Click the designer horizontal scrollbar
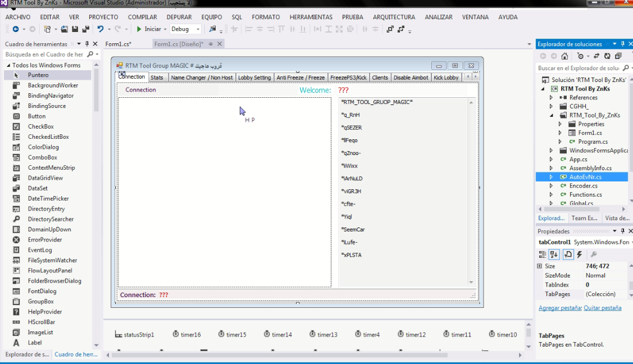This screenshot has height=364, width=633. pyautogui.click(x=280, y=355)
